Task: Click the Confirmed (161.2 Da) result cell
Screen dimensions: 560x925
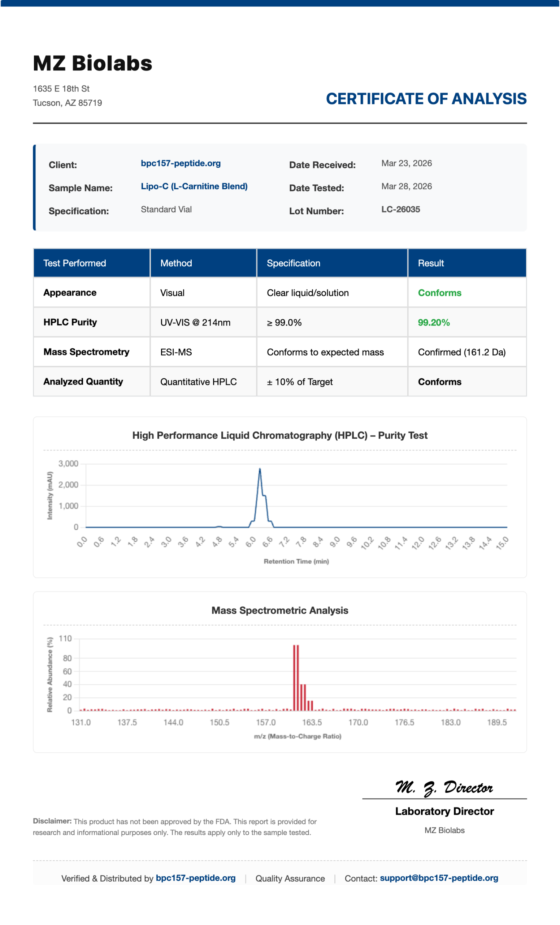Action: [467, 352]
